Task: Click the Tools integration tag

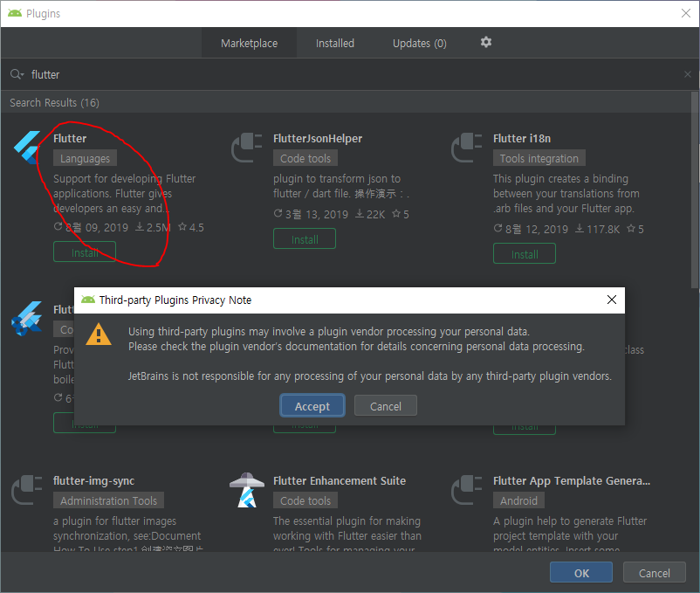Action: pos(539,158)
